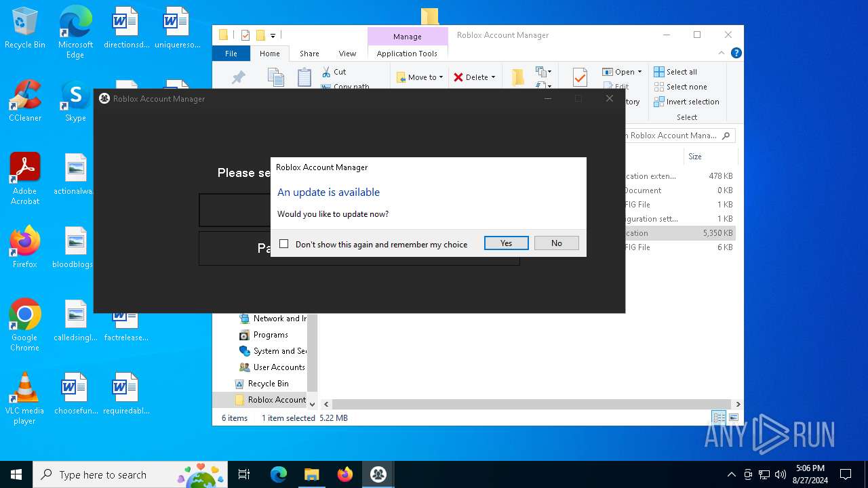Click the Roblox Account Manager search box

pyautogui.click(x=677, y=136)
